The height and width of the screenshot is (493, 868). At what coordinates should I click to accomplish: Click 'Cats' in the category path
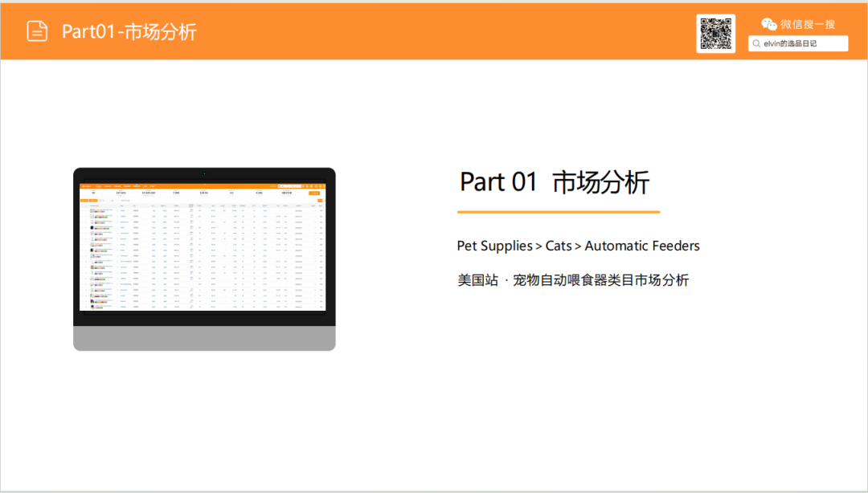click(x=558, y=246)
